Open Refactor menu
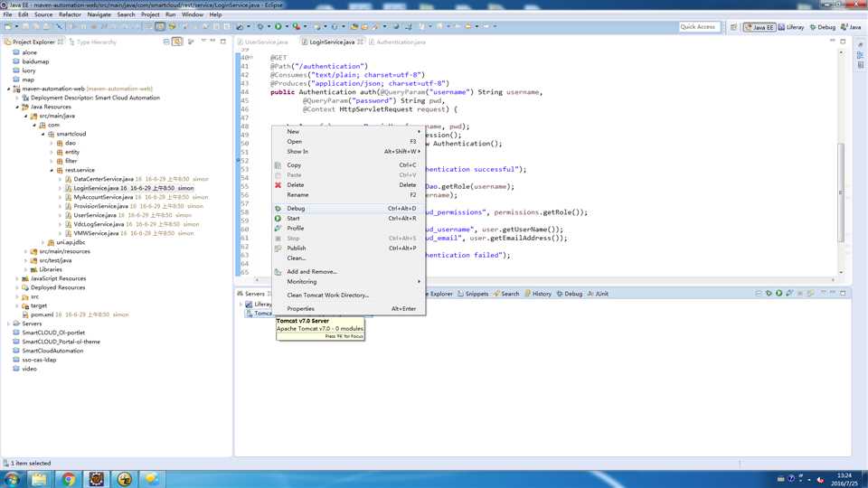The height and width of the screenshot is (488, 868). (x=70, y=14)
